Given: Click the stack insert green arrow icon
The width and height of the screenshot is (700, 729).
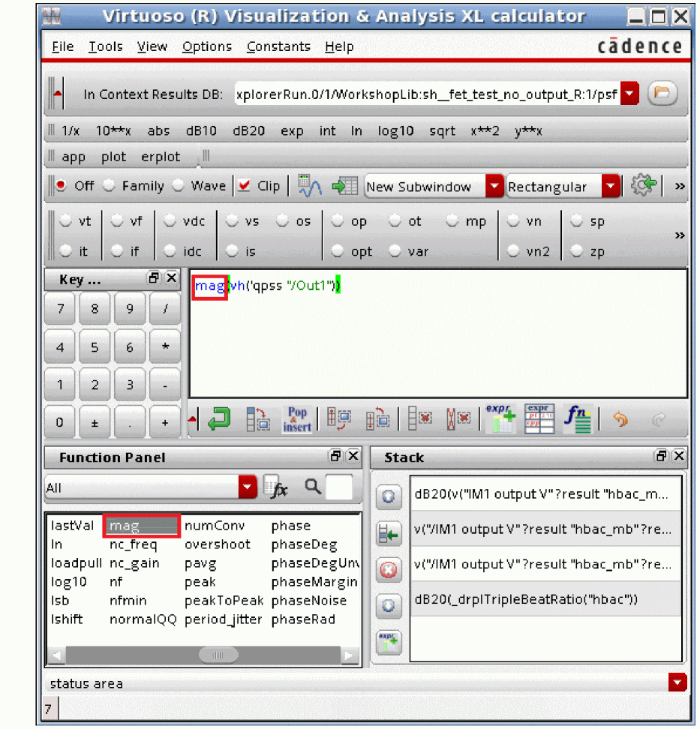Looking at the screenshot, I should click(389, 533).
